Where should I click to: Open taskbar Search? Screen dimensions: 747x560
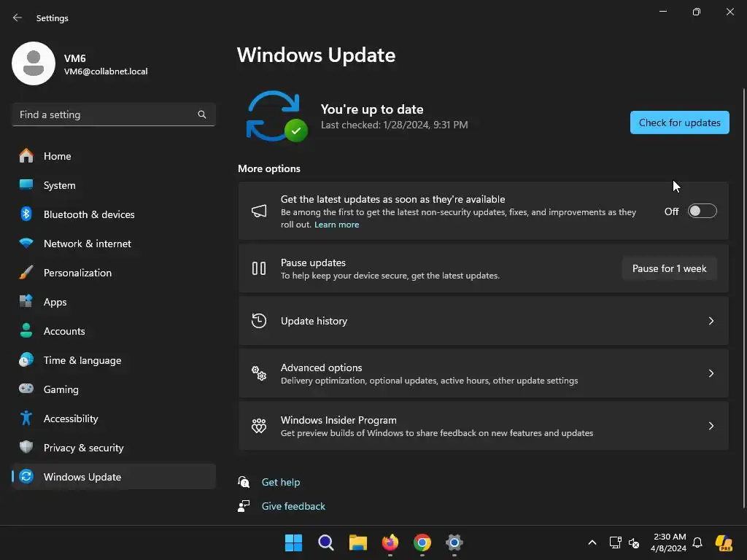pos(326,542)
